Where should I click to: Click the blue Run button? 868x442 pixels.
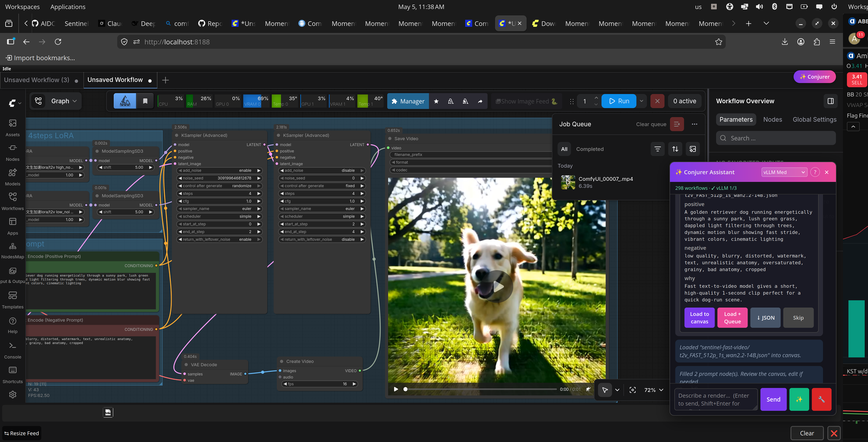click(619, 101)
